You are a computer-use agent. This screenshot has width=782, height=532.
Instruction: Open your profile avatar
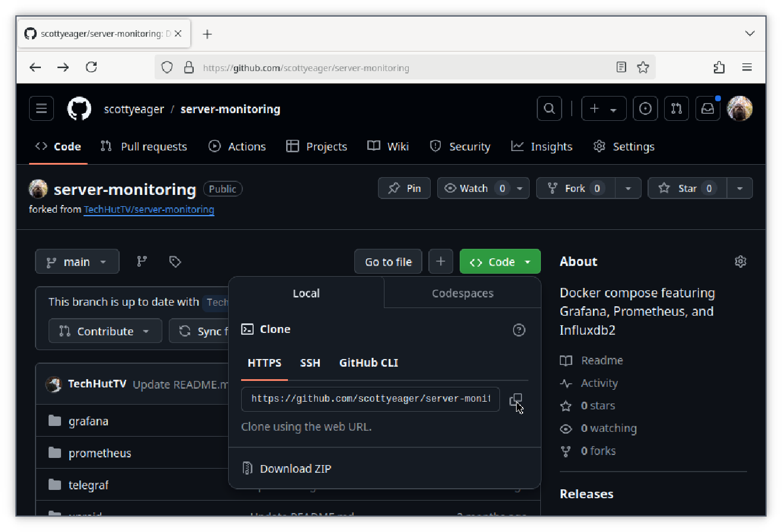coord(739,108)
